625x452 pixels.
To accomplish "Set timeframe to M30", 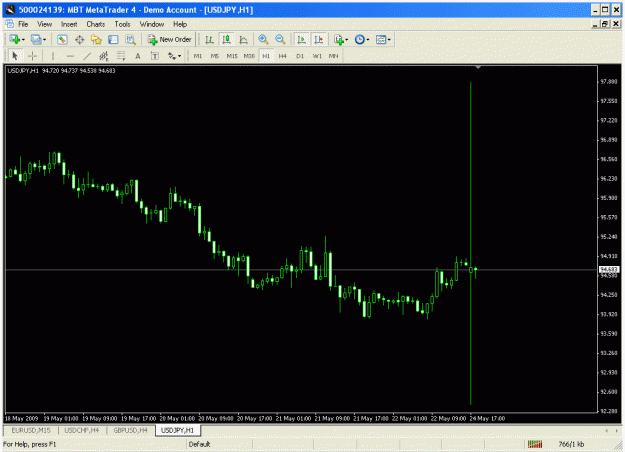I will coord(249,56).
